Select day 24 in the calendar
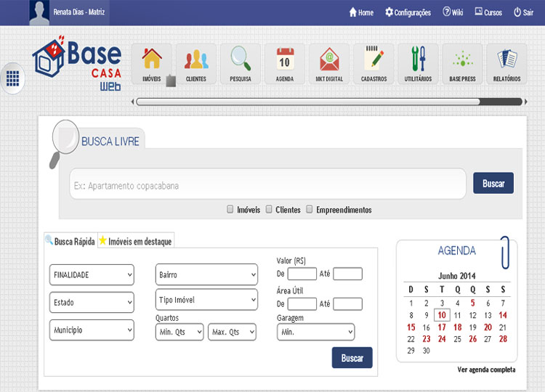Viewport: 545px width, 392px height. pos(442,339)
